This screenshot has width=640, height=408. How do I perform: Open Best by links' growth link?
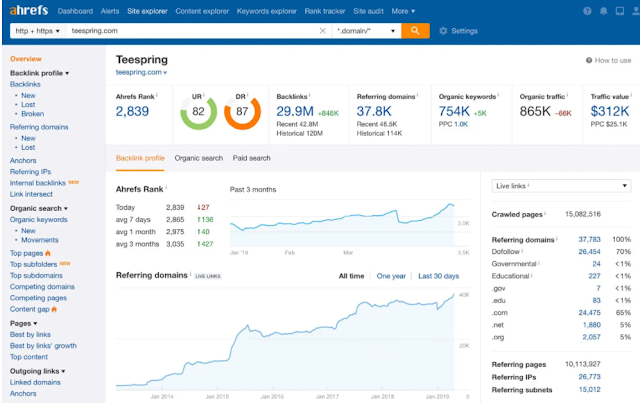[43, 346]
